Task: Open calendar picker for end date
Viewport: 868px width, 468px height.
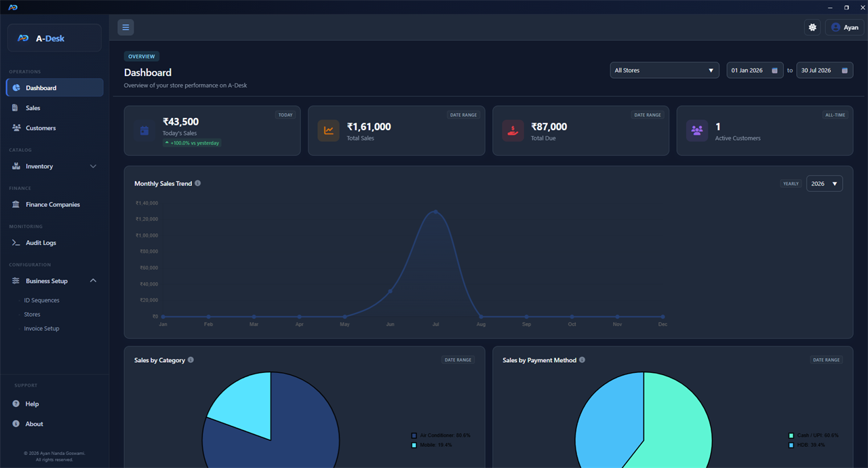Action: click(x=845, y=71)
